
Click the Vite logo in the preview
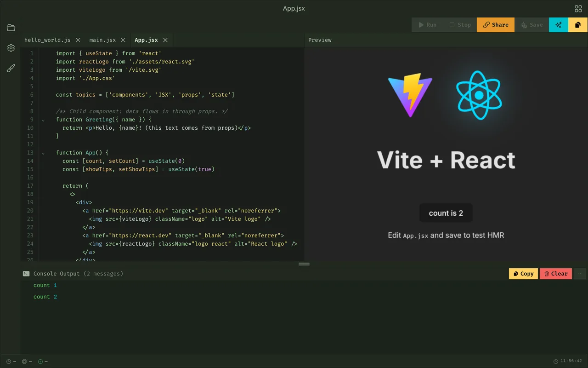pos(410,95)
